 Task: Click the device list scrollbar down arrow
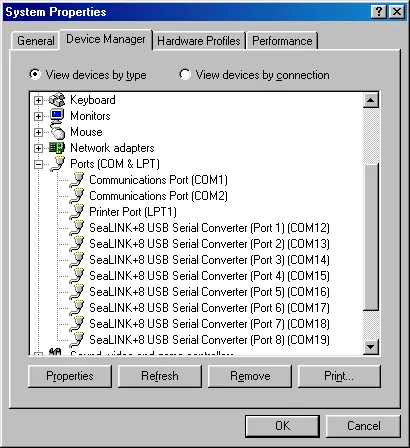pyautogui.click(x=371, y=347)
